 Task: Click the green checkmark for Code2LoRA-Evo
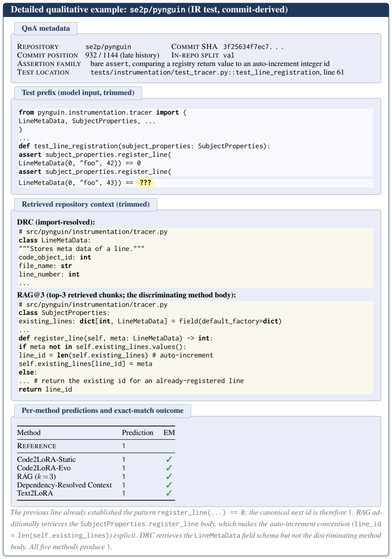169,468
